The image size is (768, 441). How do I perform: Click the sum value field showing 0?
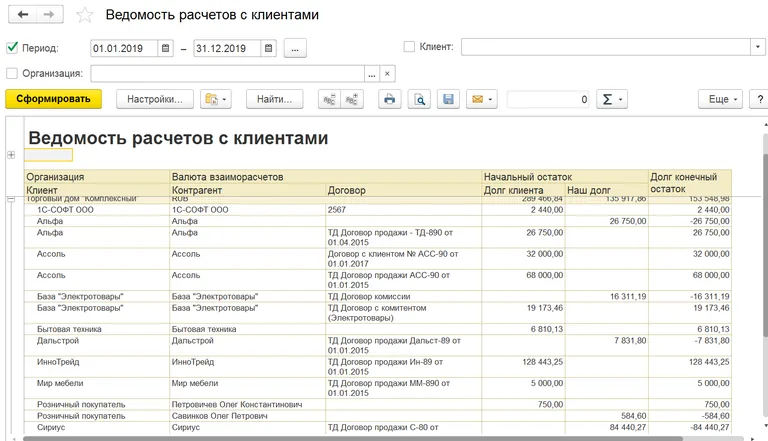(549, 99)
